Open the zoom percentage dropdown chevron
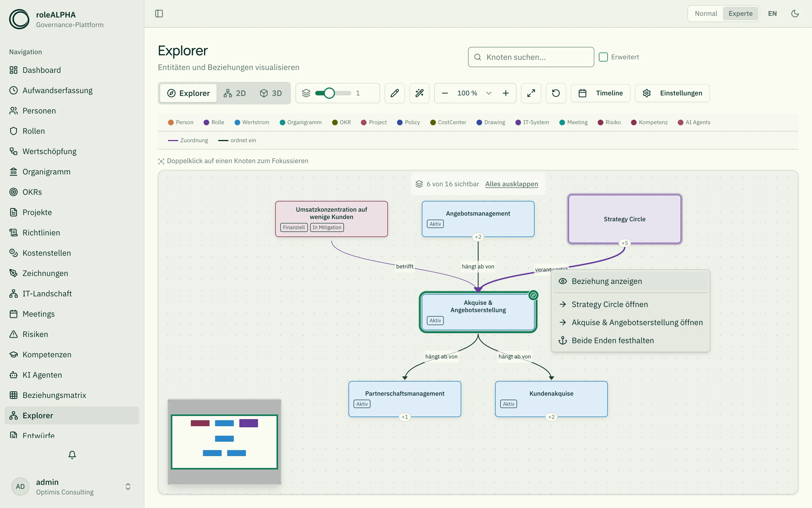This screenshot has width=812, height=508. coord(489,93)
